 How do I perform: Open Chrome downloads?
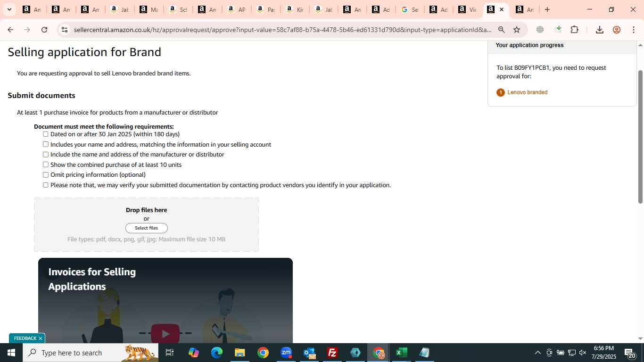(600, 30)
